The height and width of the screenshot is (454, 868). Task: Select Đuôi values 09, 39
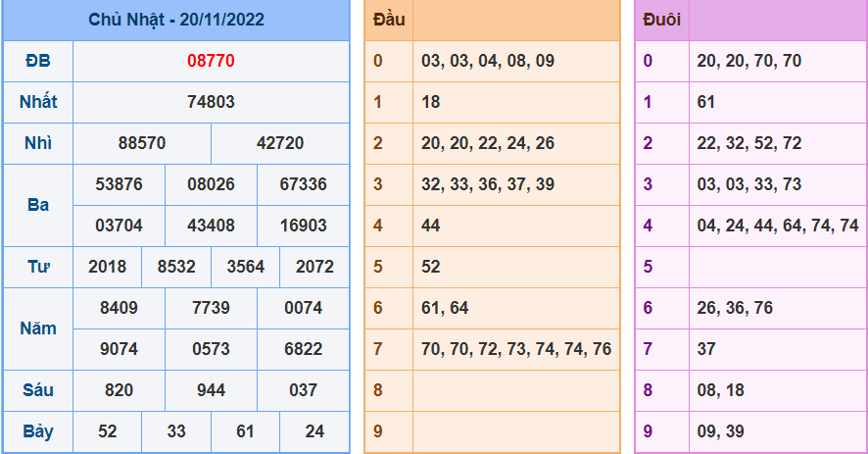click(x=720, y=431)
